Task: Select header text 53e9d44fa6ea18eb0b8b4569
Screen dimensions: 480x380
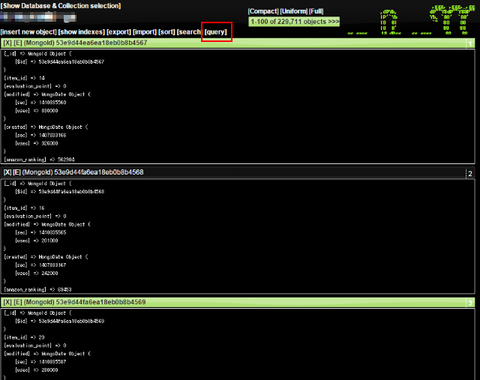Action: (x=101, y=302)
